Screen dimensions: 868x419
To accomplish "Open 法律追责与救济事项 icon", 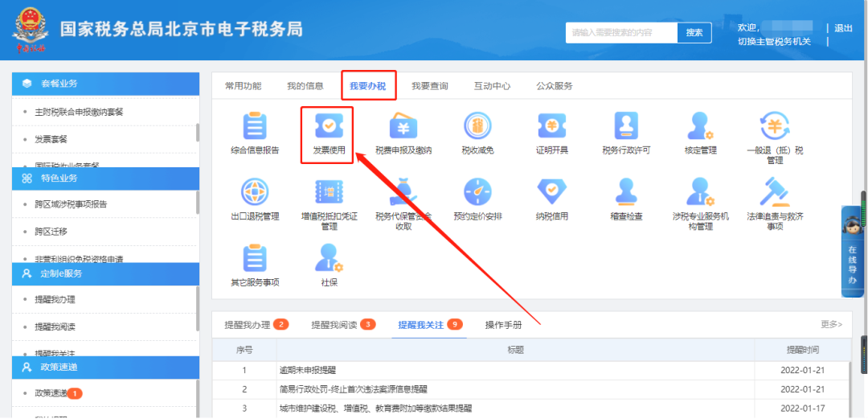I will coord(775,191).
